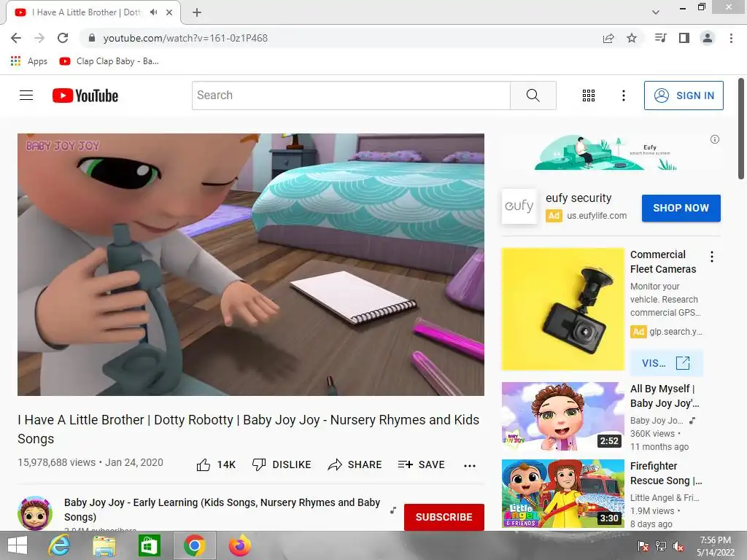Click the search magnifier button
The width and height of the screenshot is (747, 560).
(x=533, y=96)
